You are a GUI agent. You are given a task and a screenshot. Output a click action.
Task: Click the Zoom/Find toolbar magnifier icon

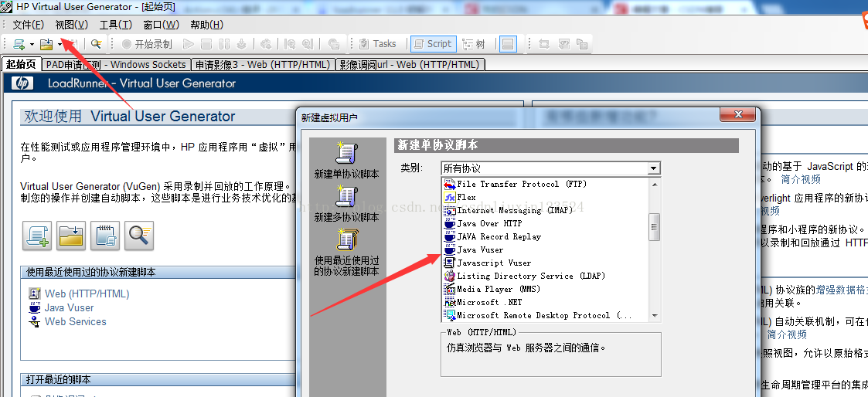click(x=97, y=44)
